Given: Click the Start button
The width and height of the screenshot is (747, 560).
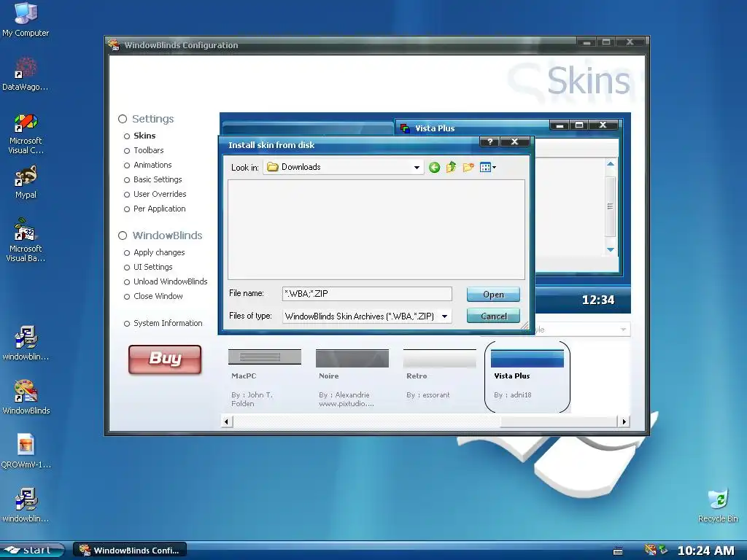Looking at the screenshot, I should 31,550.
